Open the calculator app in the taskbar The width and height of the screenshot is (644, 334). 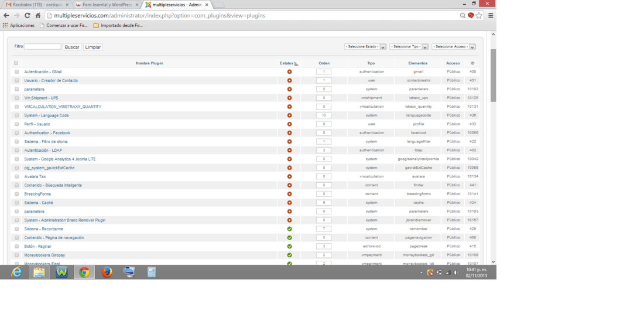tap(152, 272)
